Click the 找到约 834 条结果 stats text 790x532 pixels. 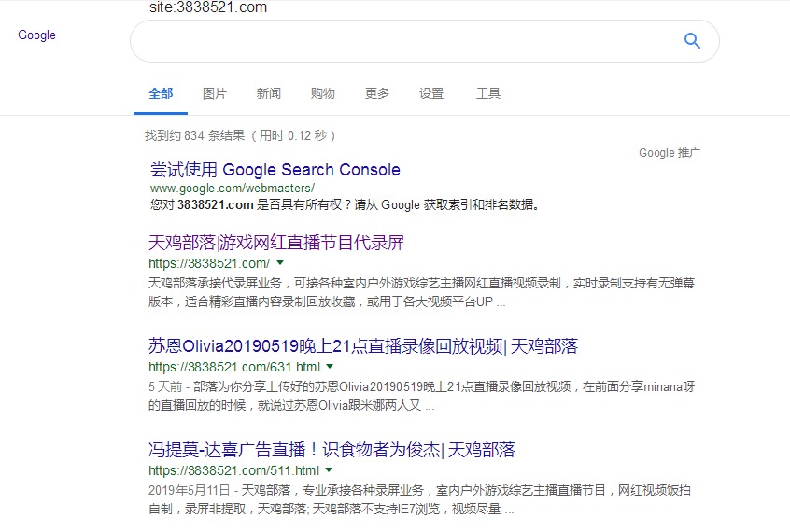point(240,135)
